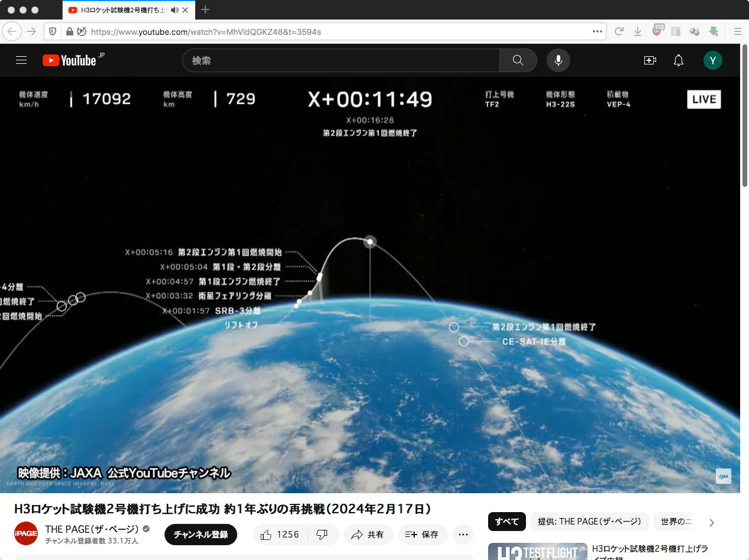The image size is (749, 560).
Task: Click the YouTube 検索 search field
Action: 341,60
